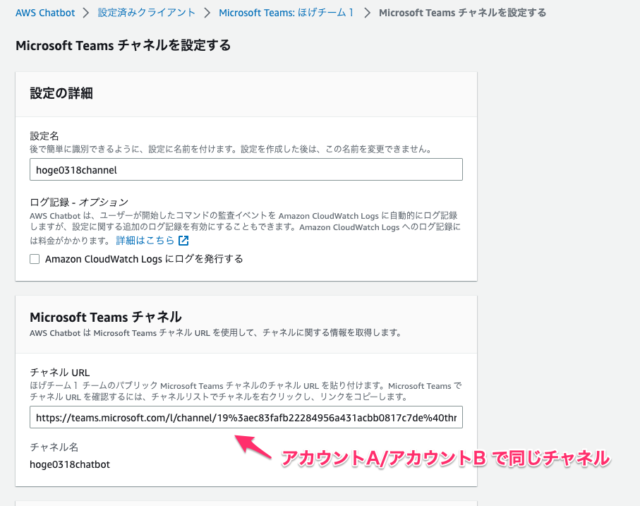The image size is (640, 506).
Task: Open the Microsoft Teams: ほげチーム1 breadcrumb
Action: pos(286,13)
